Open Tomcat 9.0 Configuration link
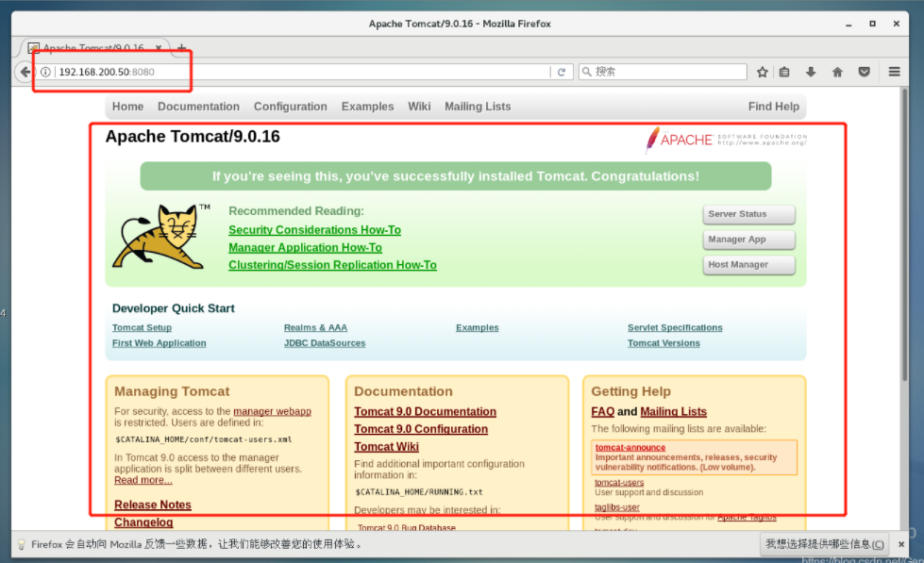 click(421, 429)
